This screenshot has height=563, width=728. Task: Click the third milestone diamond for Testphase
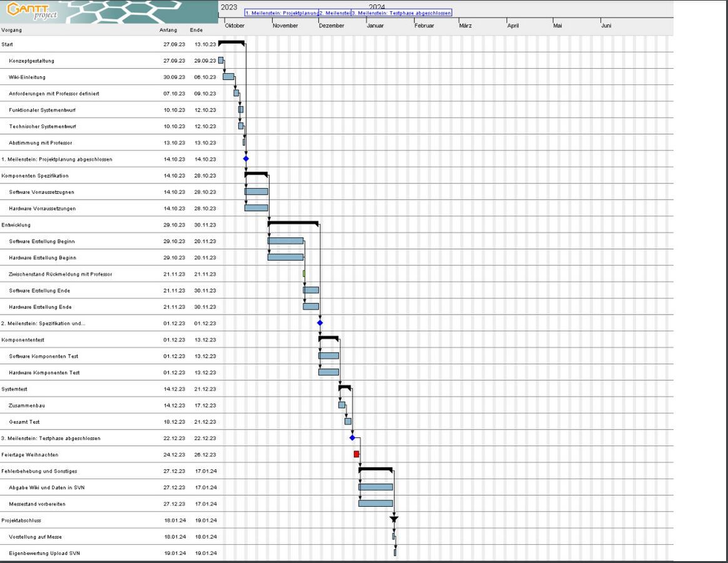[x=352, y=438]
